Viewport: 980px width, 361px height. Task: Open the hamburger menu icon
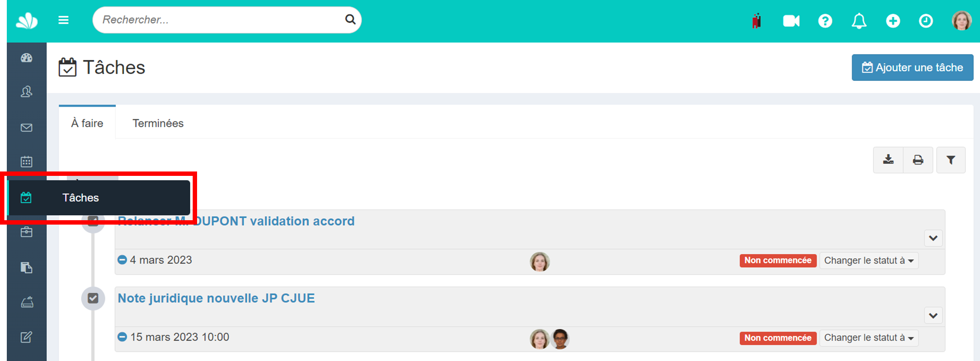(x=63, y=20)
